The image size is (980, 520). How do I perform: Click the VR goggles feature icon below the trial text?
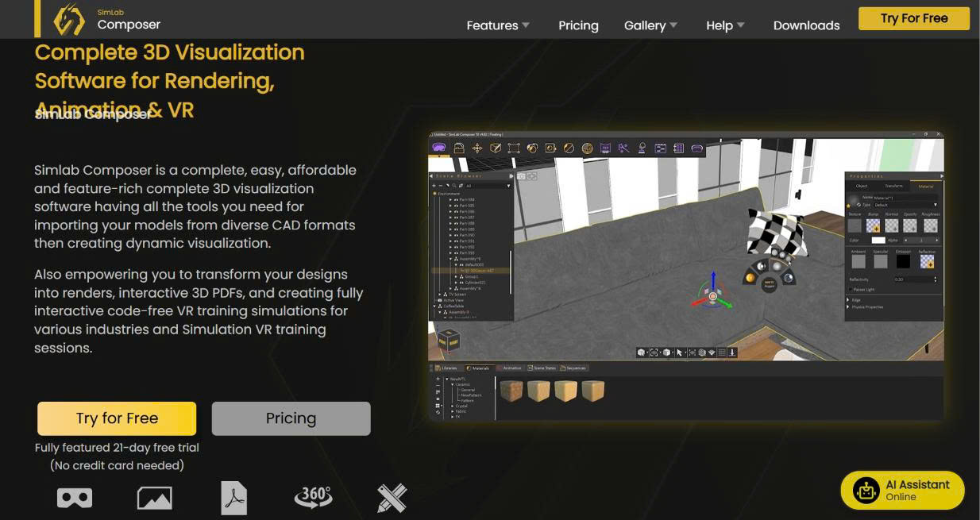75,498
